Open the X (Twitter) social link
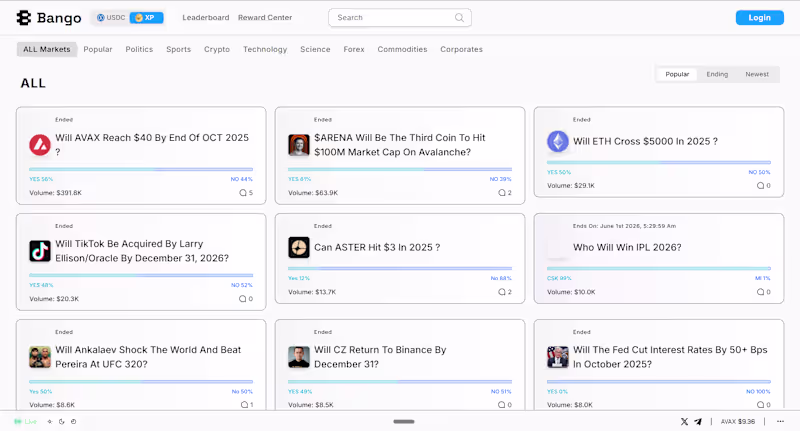Image resolution: width=800 pixels, height=431 pixels. point(684,422)
